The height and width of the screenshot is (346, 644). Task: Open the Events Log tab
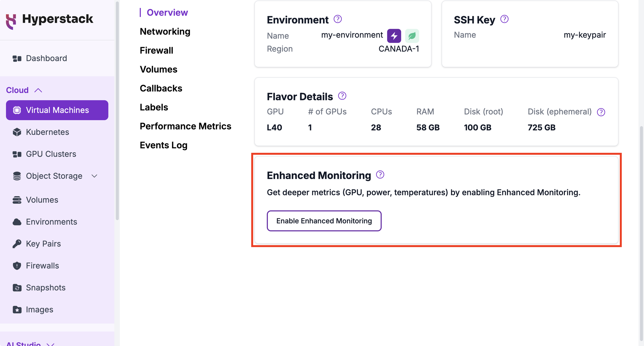point(163,145)
